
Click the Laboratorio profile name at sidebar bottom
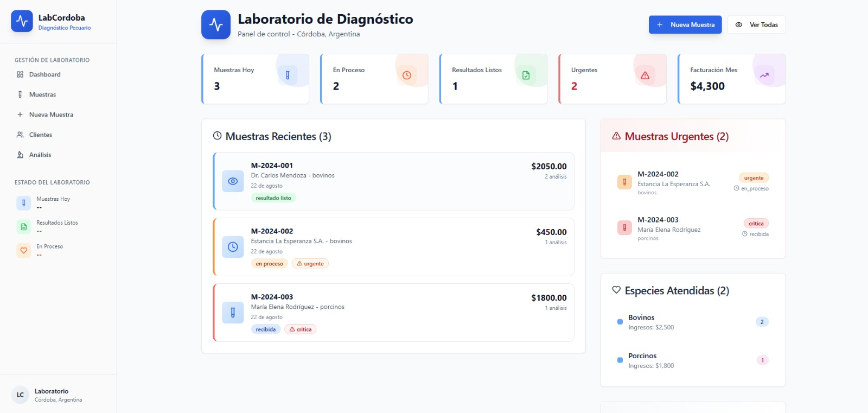coord(52,391)
